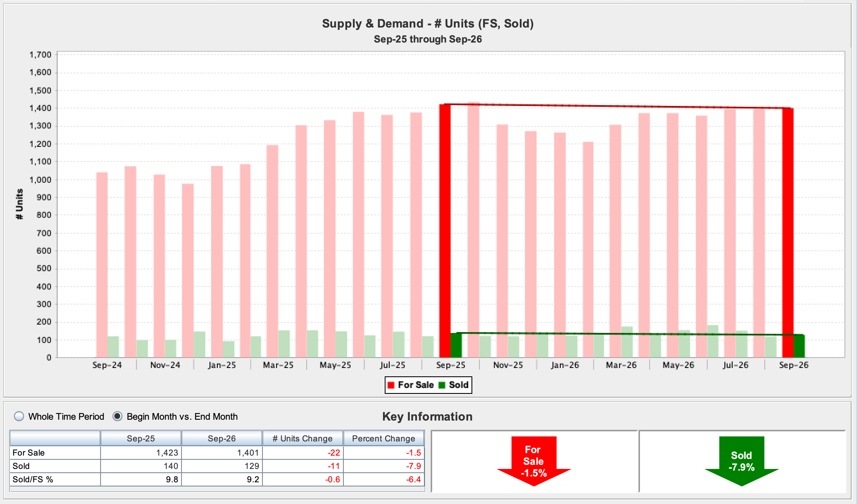Click the Sep-26 column header
This screenshot has height=504, width=857.
coord(222,438)
